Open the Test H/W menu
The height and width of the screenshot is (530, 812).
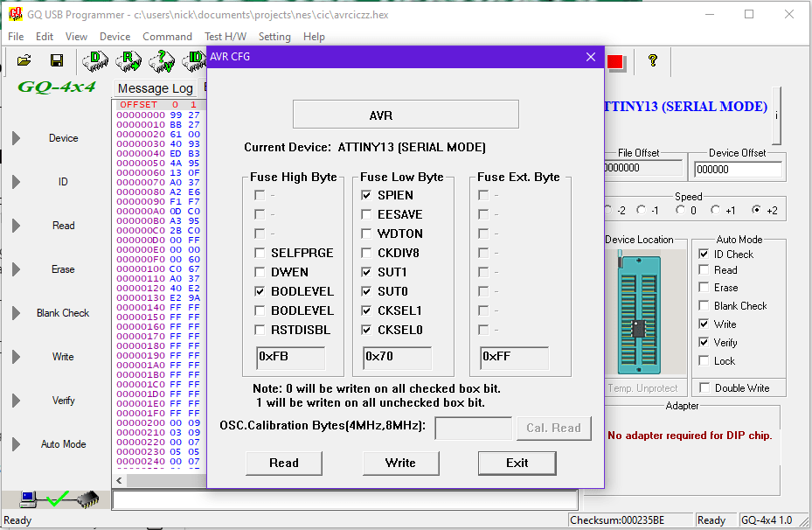pyautogui.click(x=226, y=37)
